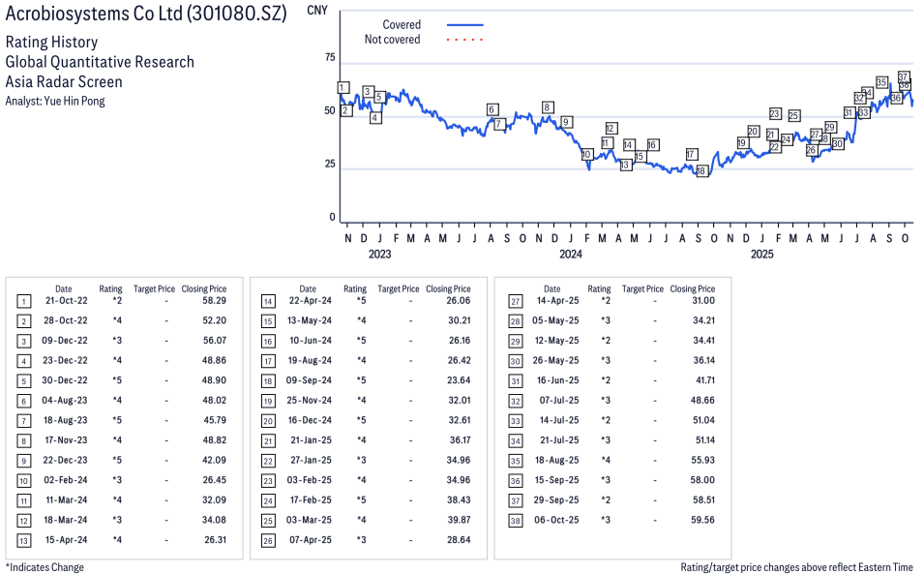Select chart marker 25 above the 2025 line
Screen dimensions: 924x574
pos(793,116)
